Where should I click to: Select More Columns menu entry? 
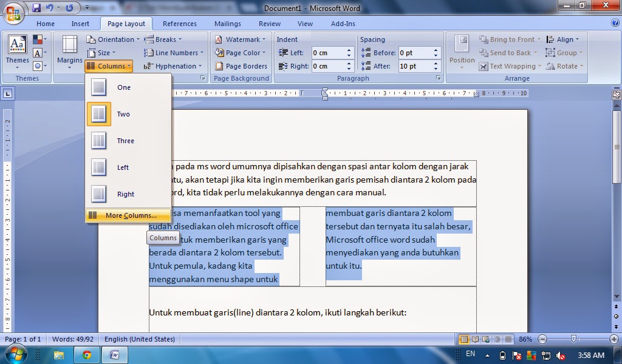tap(129, 215)
